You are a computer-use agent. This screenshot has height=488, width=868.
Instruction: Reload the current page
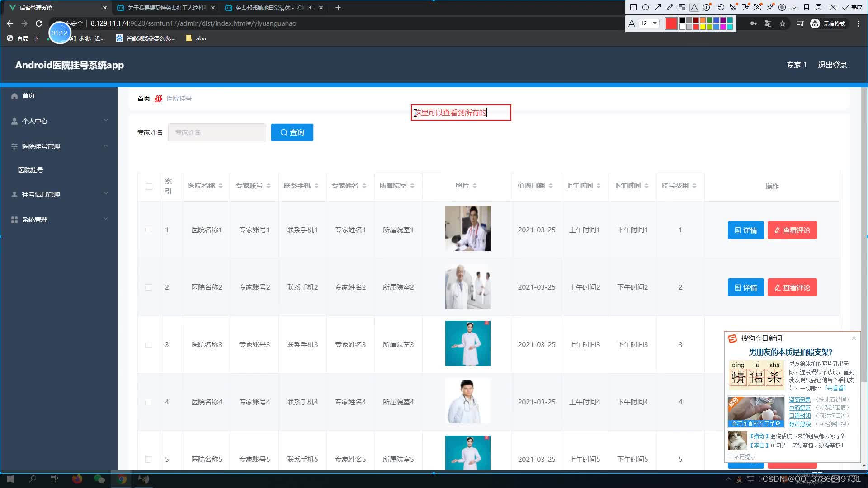[39, 23]
